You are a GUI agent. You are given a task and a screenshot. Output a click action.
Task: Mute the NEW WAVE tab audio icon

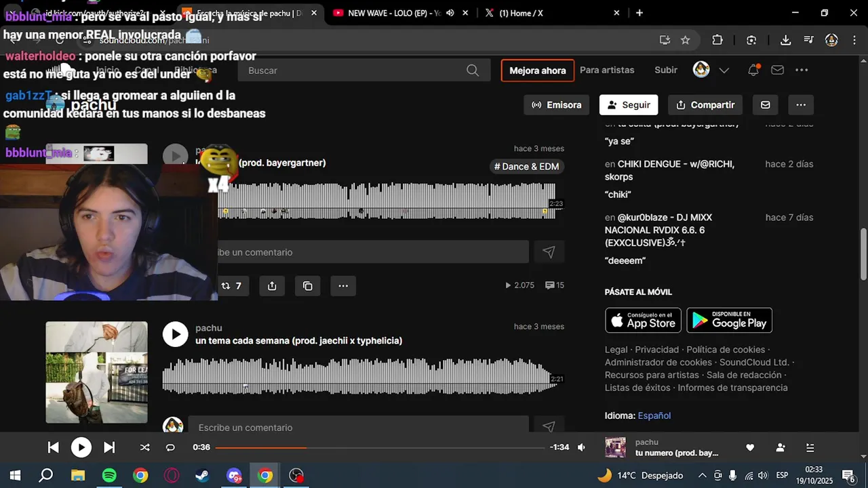450,13
